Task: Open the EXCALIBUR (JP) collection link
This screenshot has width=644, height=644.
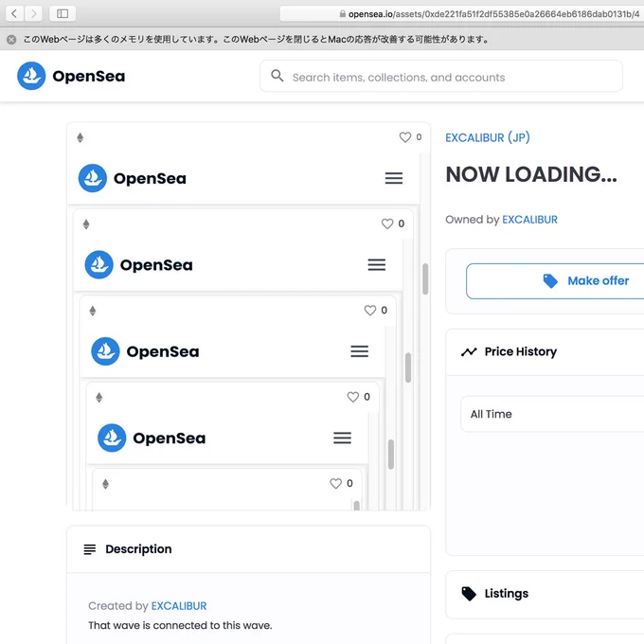Action: tap(488, 137)
